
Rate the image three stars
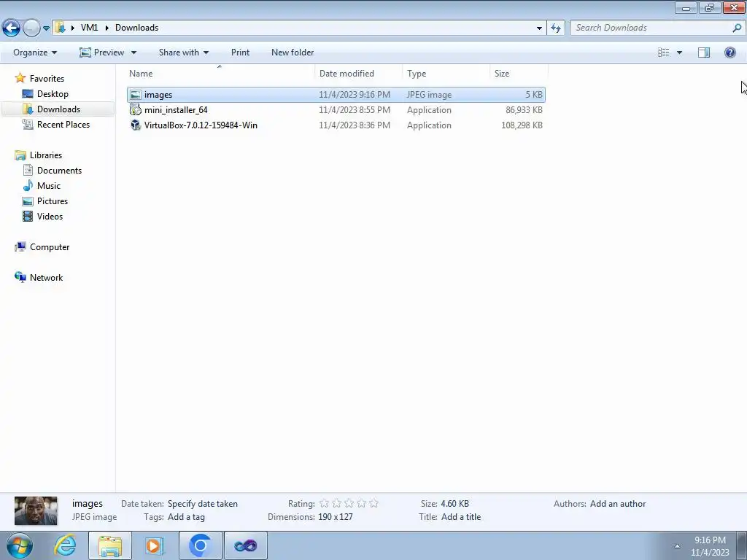[x=349, y=503]
